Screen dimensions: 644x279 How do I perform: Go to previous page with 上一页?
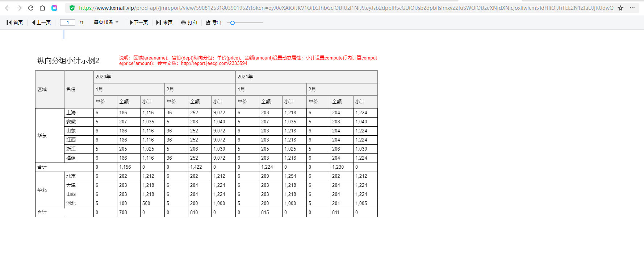(x=41, y=22)
